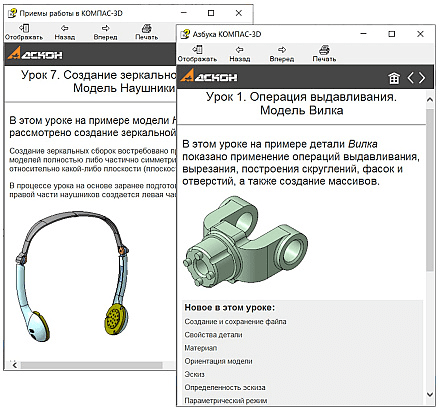Click the headphones model image
This screenshot has height=411, width=440.
pos(72,277)
